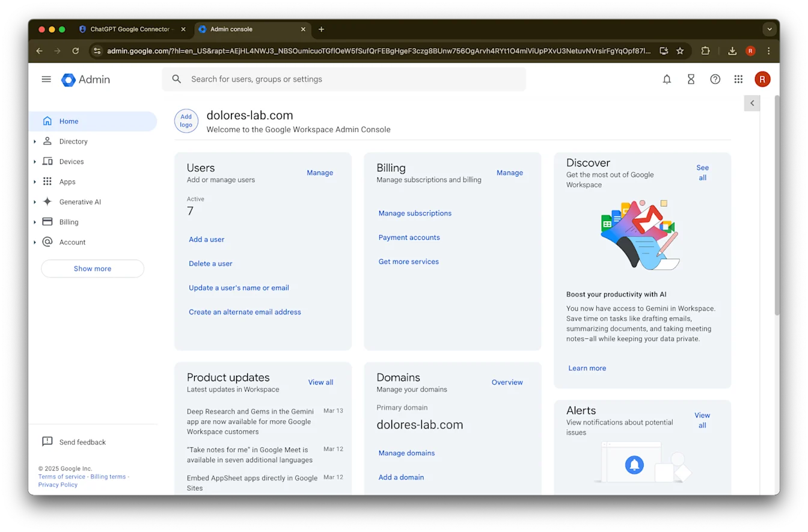Open the tasks hourglass icon
808x532 pixels.
691,79
